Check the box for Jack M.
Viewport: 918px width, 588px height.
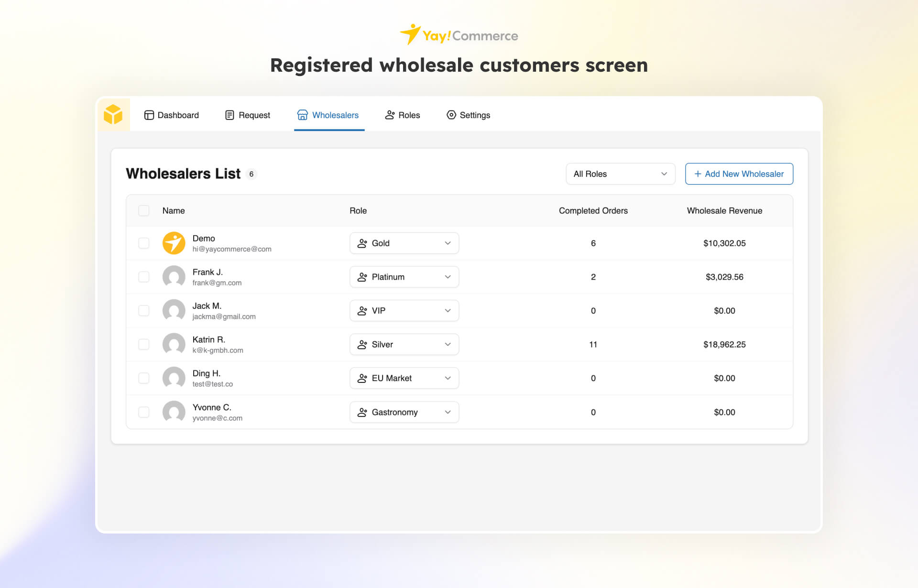143,311
